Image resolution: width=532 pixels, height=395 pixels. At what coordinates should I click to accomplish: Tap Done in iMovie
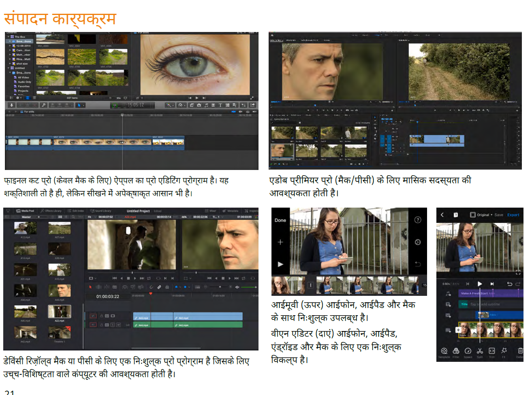[280, 220]
